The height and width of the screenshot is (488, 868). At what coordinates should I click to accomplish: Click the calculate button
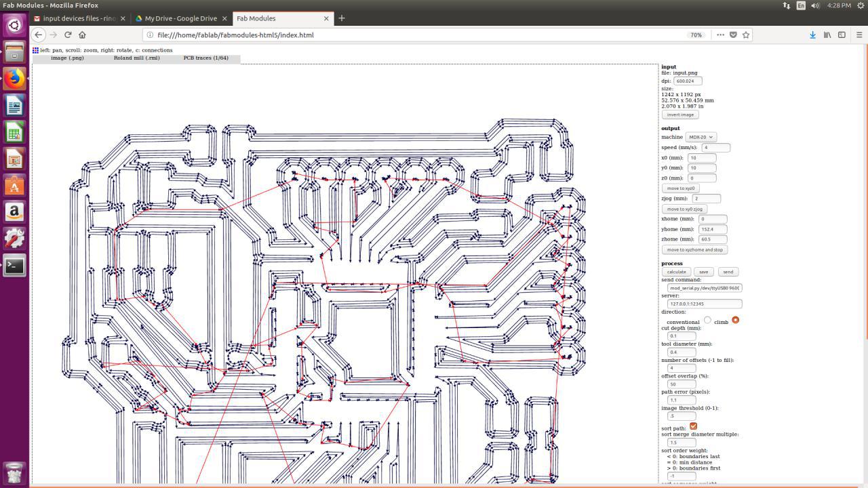pos(676,272)
